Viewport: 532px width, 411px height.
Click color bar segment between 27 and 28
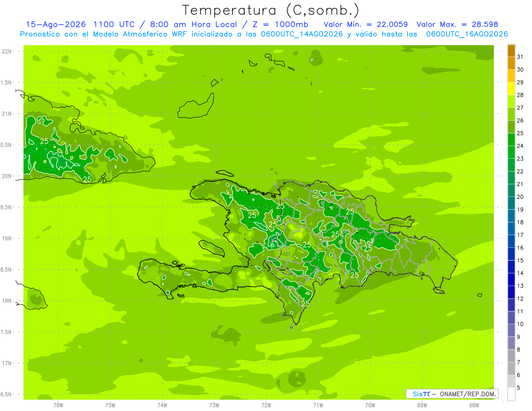[511, 102]
